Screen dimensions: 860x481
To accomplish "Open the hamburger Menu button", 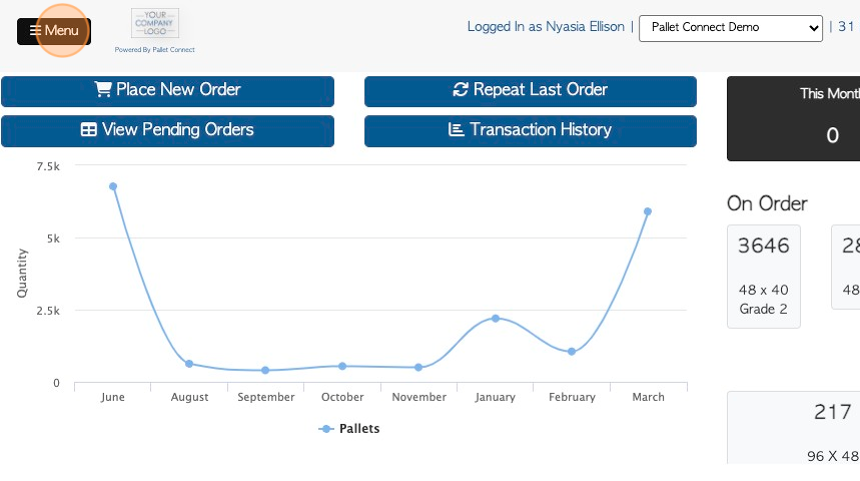I will [x=54, y=31].
